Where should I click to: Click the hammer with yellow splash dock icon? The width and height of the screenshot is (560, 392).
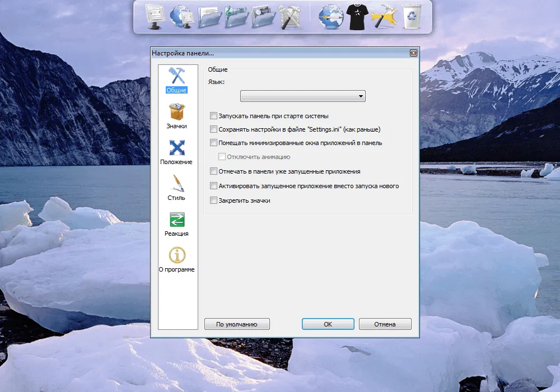(x=384, y=16)
